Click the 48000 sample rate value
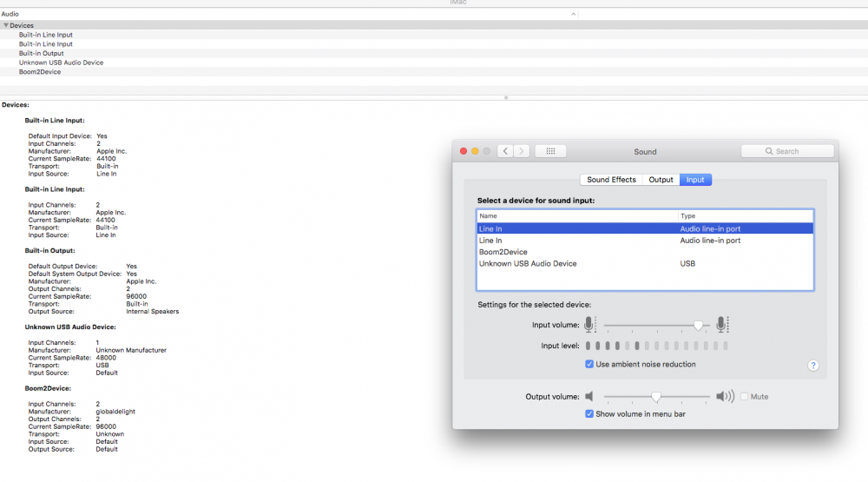This screenshot has width=868, height=482. 106,358
